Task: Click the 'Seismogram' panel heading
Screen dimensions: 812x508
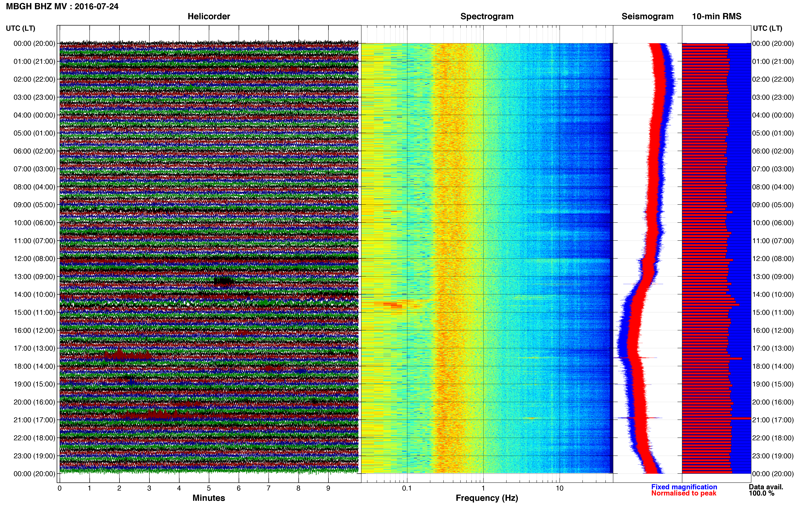Action: pyautogui.click(x=648, y=16)
